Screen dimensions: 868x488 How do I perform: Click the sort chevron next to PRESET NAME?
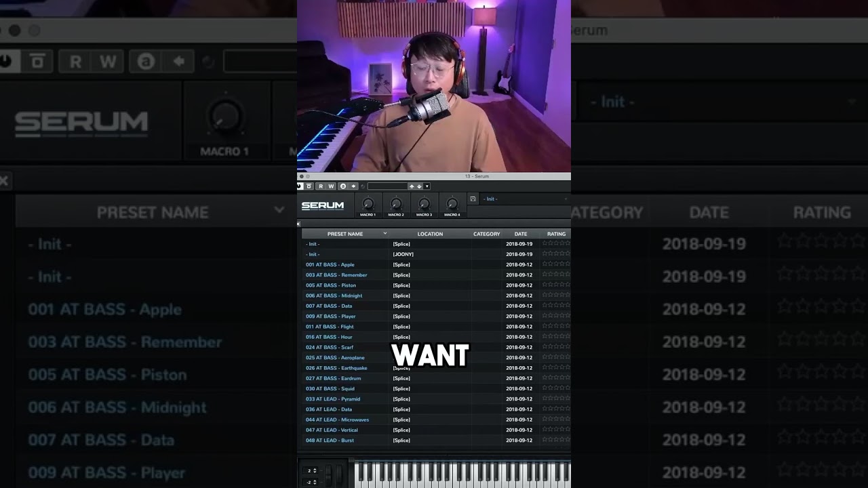[x=384, y=234]
